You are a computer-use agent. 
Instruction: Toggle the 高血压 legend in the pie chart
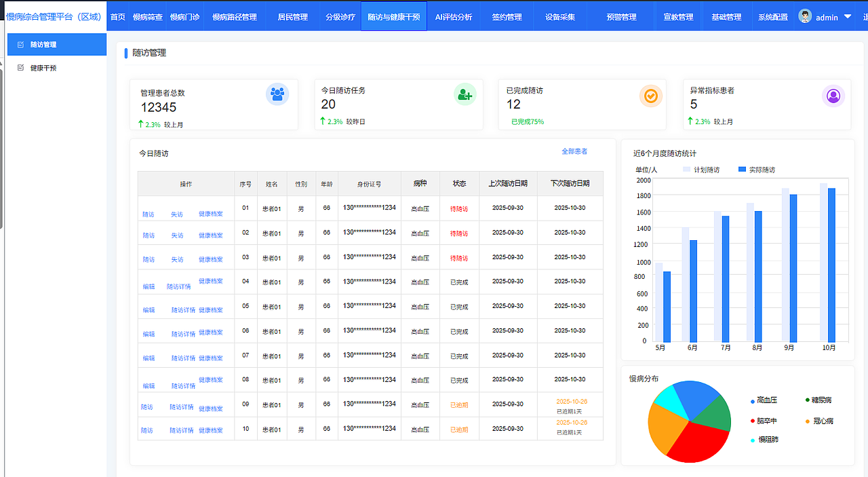(x=764, y=400)
